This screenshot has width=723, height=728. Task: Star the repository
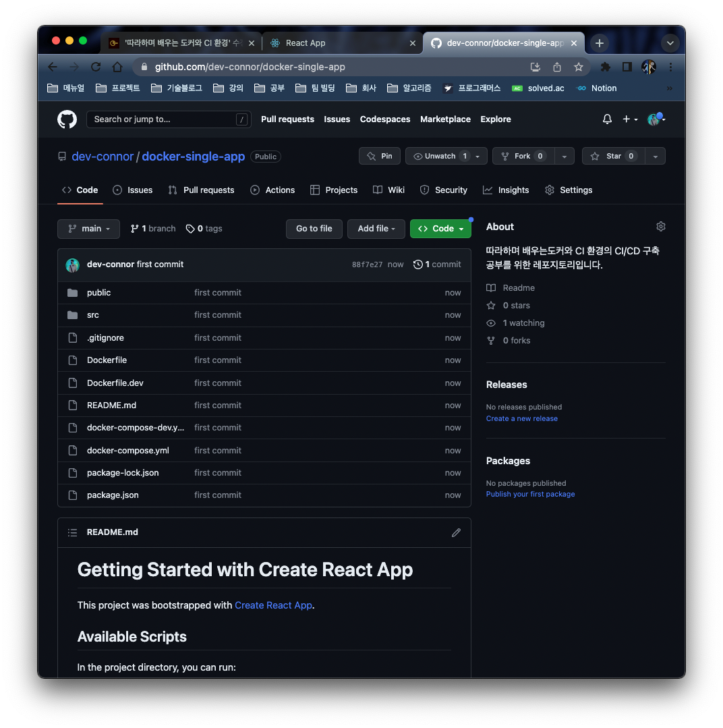[x=614, y=156]
